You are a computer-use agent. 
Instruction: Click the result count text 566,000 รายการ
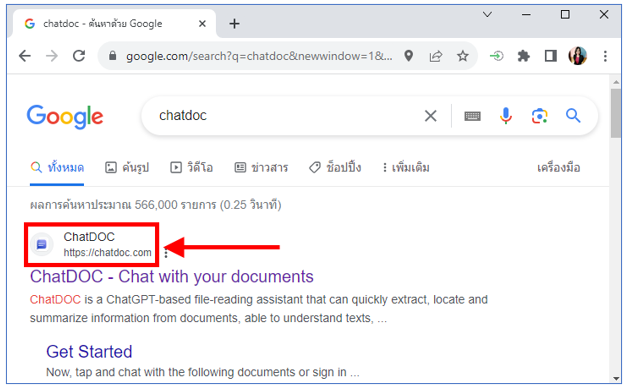(x=176, y=205)
